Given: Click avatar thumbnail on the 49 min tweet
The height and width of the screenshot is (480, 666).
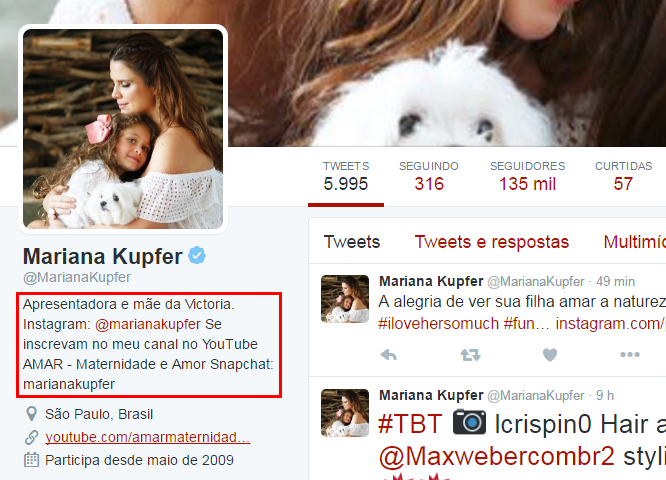Looking at the screenshot, I should 345,299.
